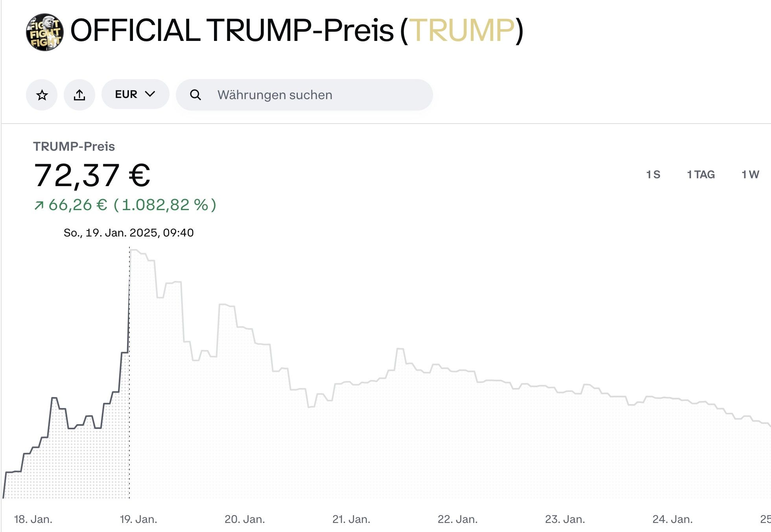Viewport: 771px width, 532px height.
Task: Click the 72,37 € price value
Action: coord(92,175)
